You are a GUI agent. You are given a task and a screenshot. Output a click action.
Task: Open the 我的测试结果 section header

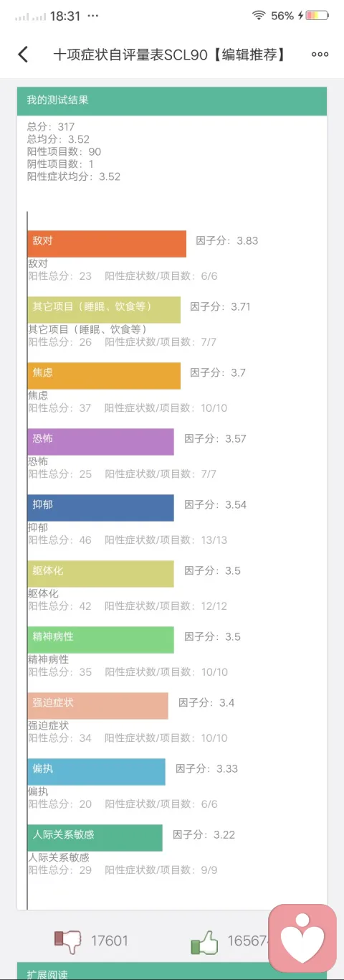click(172, 100)
